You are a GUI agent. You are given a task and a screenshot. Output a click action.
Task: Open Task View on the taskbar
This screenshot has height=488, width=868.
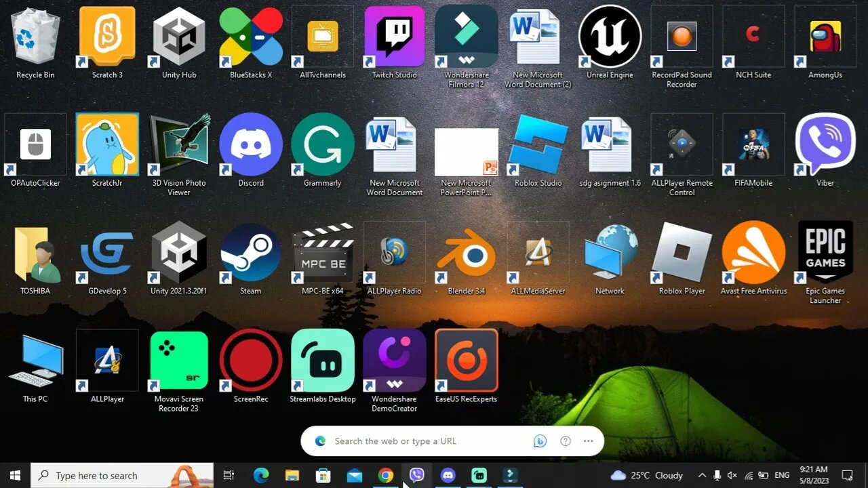point(229,476)
